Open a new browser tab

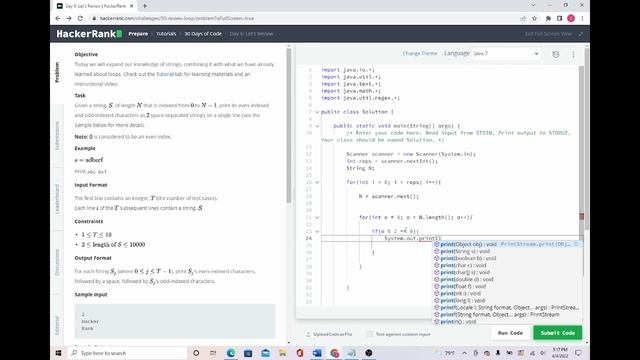(x=144, y=6)
